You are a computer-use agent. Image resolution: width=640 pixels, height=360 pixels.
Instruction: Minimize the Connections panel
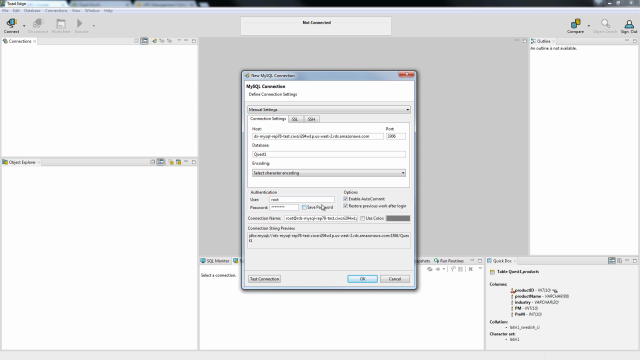(x=186, y=41)
